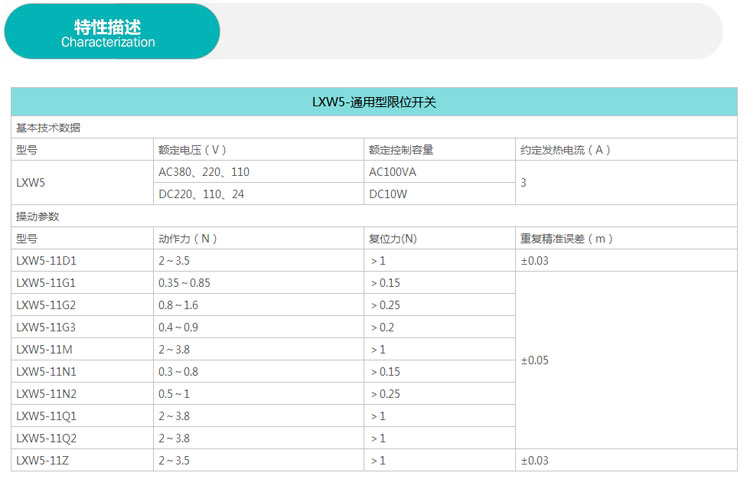
Task: Click the 额定电压（V） column header
Action: coord(258,150)
